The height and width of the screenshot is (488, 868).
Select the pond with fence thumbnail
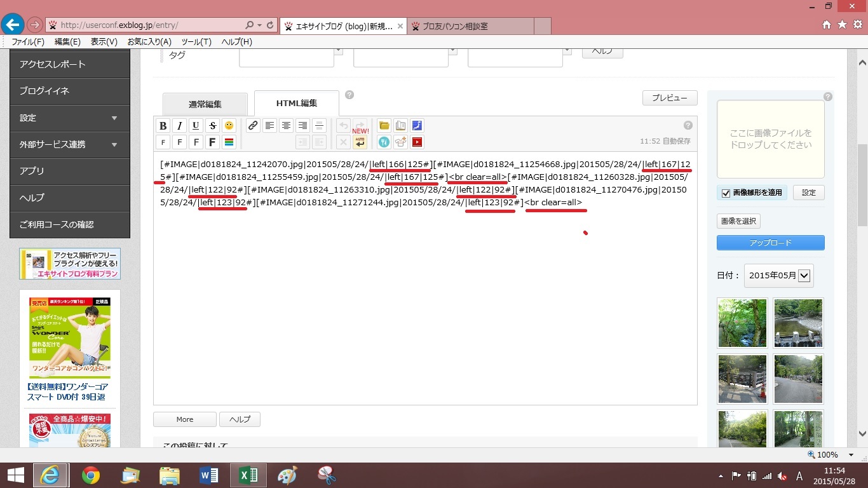tap(799, 323)
